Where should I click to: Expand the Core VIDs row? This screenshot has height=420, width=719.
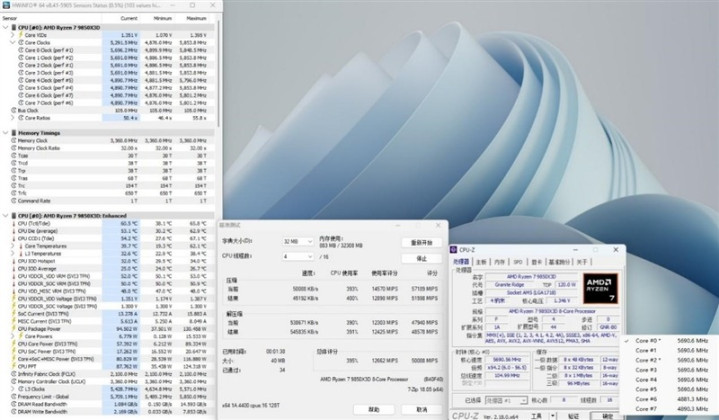pos(13,35)
